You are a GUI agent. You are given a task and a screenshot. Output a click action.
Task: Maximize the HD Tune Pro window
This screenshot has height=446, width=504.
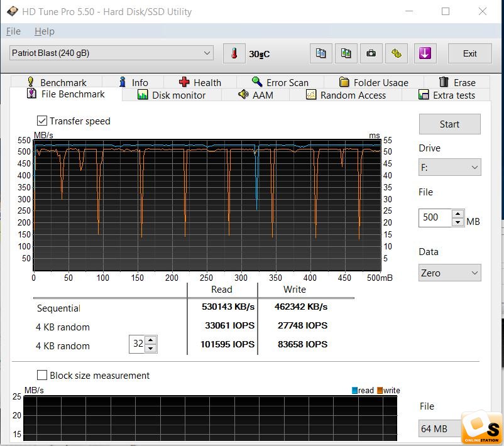point(446,11)
